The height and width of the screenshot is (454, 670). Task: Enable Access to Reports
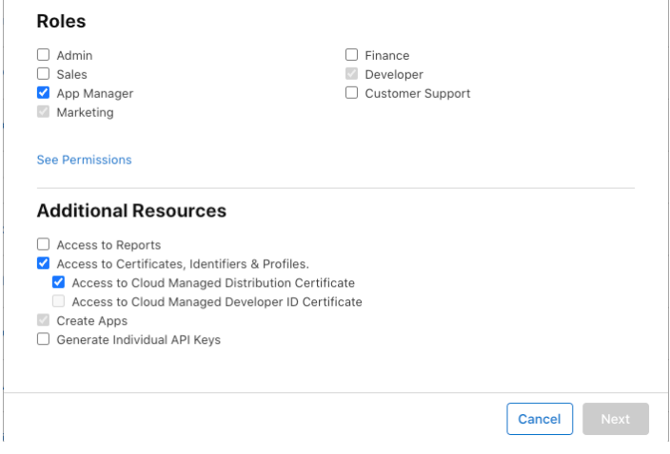pyautogui.click(x=43, y=244)
